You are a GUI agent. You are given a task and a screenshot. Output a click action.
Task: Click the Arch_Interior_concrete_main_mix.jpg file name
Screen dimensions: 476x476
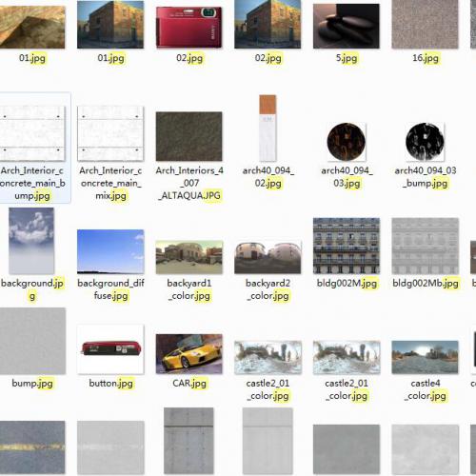click(x=110, y=183)
